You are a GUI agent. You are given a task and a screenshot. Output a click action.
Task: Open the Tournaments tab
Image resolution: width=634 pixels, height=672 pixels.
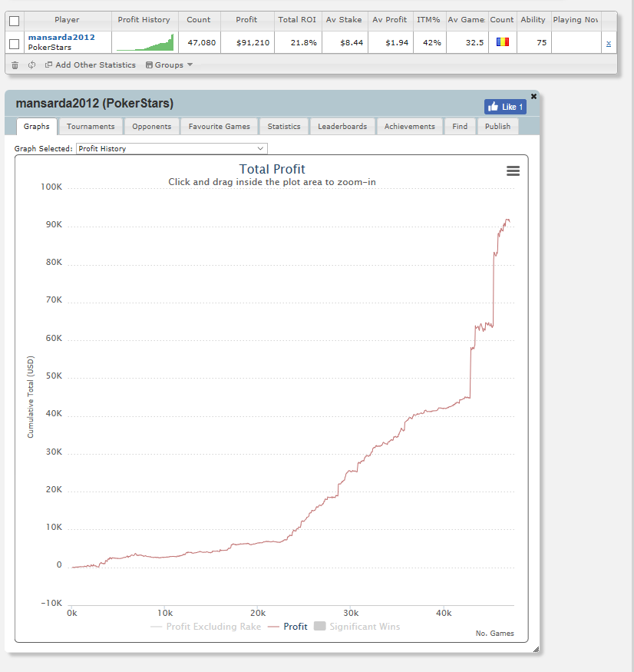[x=91, y=127]
